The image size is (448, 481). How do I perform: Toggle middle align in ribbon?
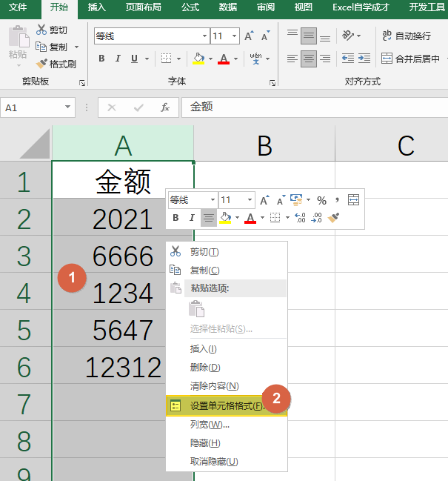pos(309,36)
